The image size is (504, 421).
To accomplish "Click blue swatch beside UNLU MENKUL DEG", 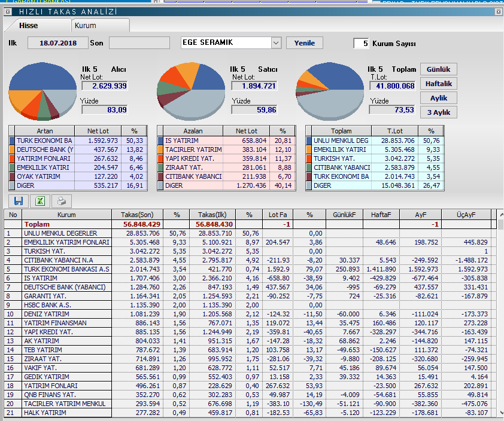I will pos(309,141).
